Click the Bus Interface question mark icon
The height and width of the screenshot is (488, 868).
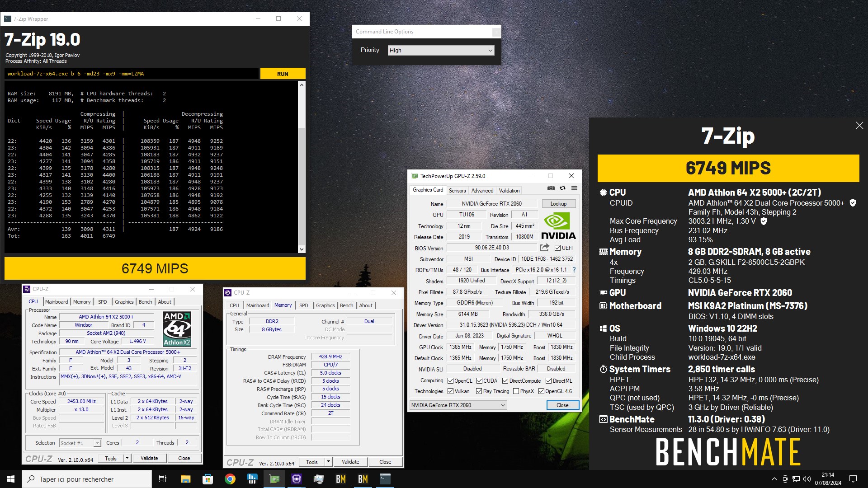[x=574, y=270]
